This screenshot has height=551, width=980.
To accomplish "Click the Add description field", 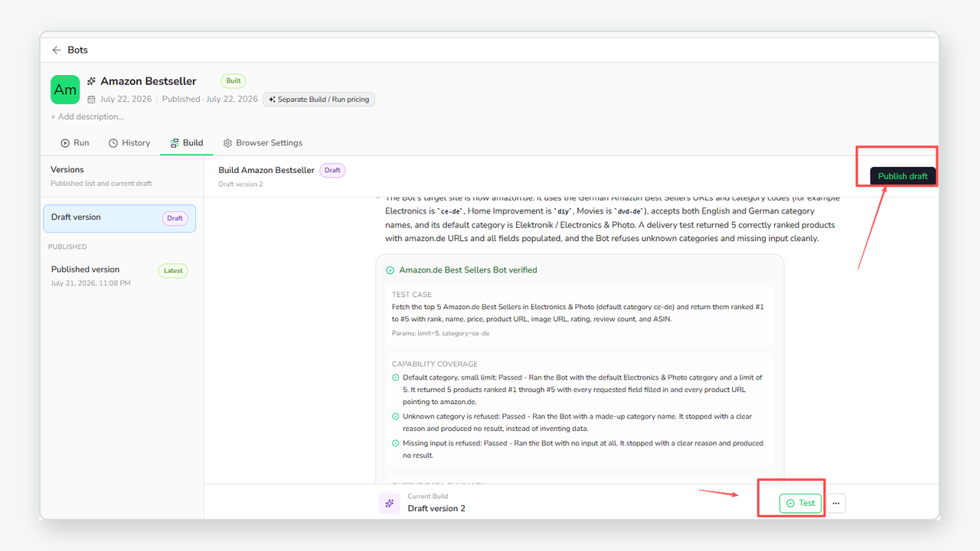I will pyautogui.click(x=87, y=117).
